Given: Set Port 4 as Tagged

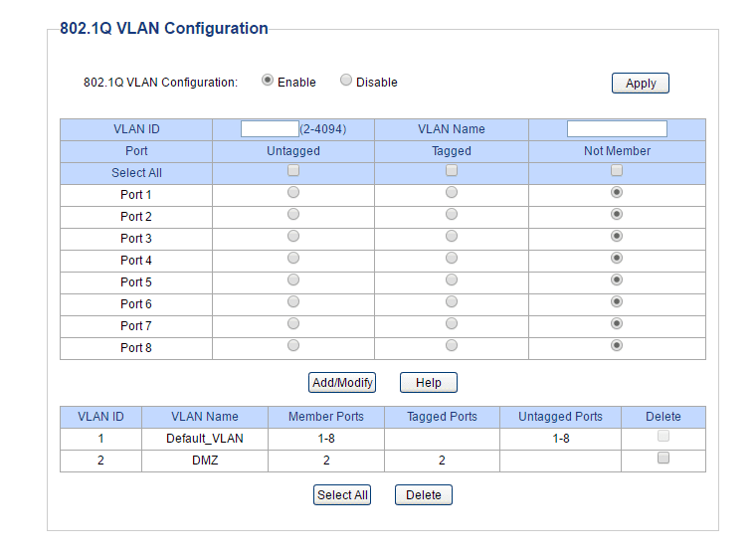Looking at the screenshot, I should (x=452, y=258).
